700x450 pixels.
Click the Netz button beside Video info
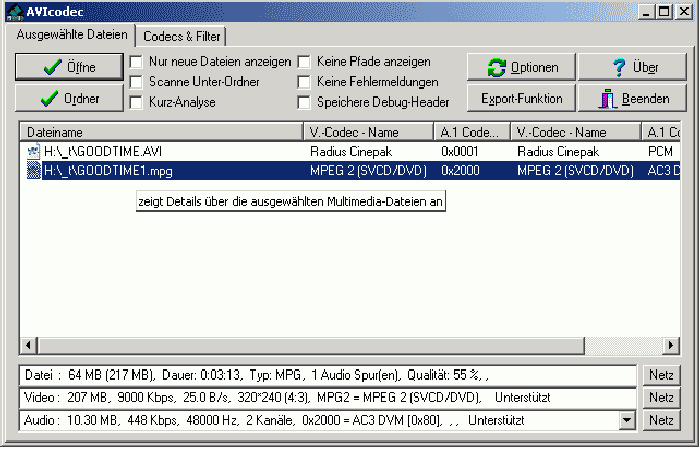pyautogui.click(x=661, y=398)
